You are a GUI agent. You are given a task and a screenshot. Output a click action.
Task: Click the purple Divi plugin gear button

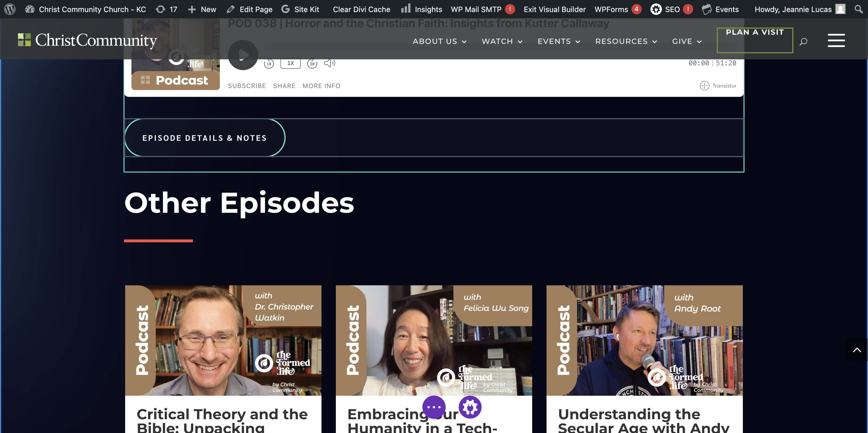point(470,407)
